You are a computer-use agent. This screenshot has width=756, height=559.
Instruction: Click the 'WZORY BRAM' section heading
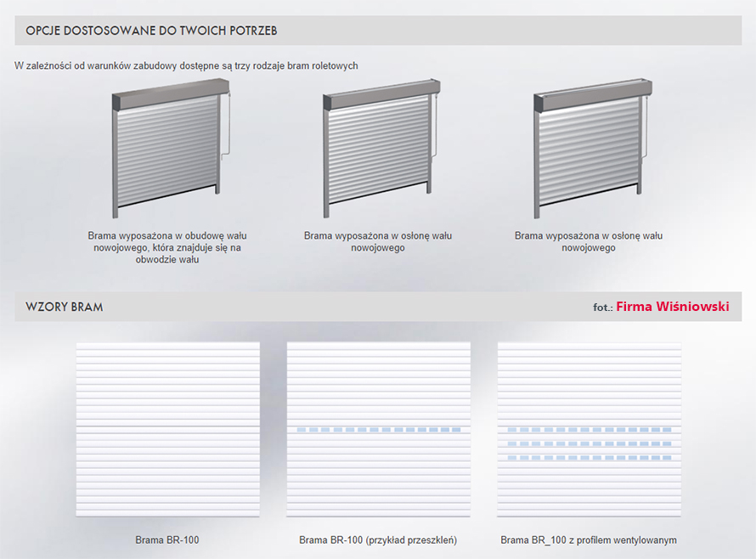click(x=65, y=307)
